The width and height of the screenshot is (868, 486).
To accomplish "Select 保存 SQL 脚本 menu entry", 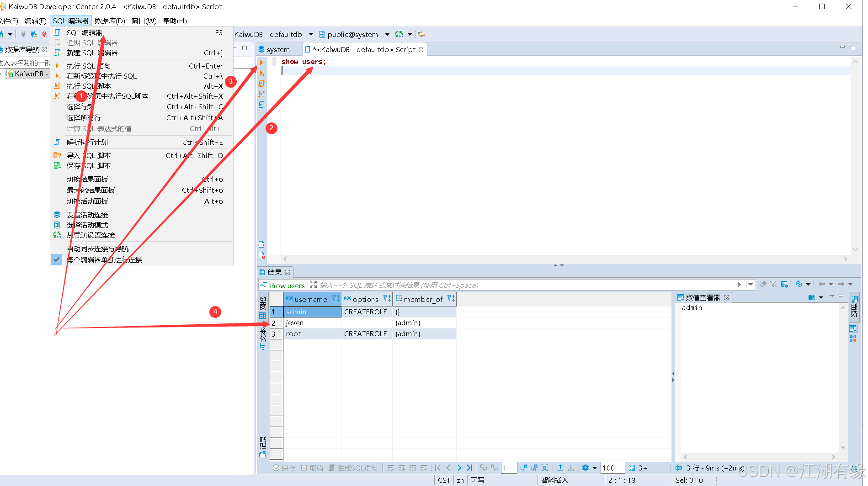I will tap(142, 165).
